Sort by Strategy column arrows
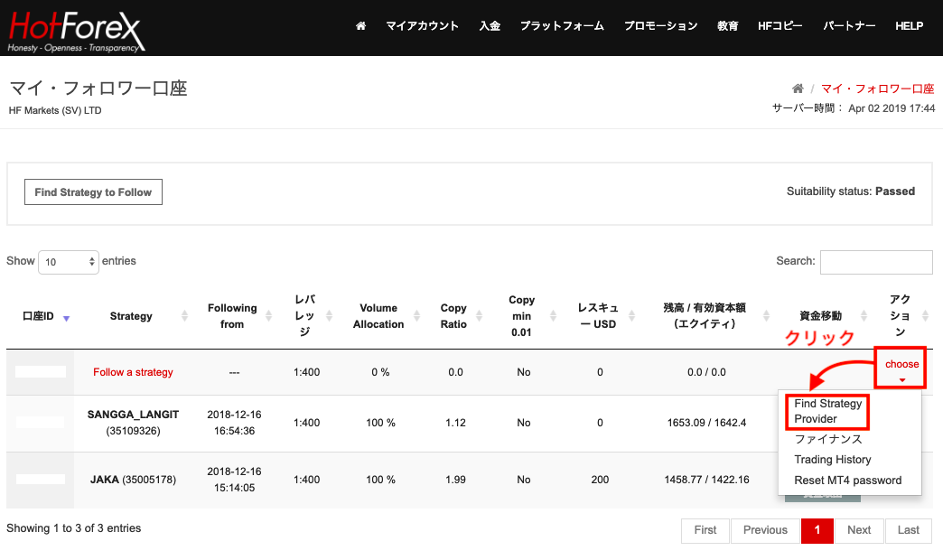The image size is (943, 560). (184, 316)
